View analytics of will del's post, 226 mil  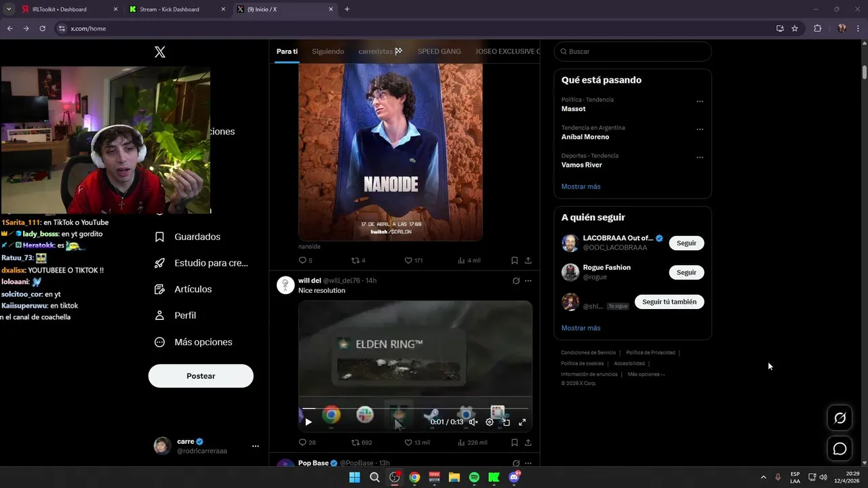pyautogui.click(x=473, y=443)
